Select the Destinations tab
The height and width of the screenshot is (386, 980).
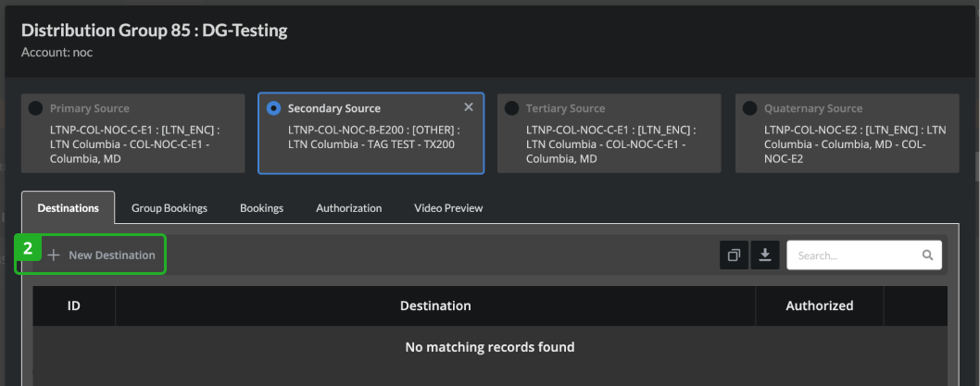point(69,208)
